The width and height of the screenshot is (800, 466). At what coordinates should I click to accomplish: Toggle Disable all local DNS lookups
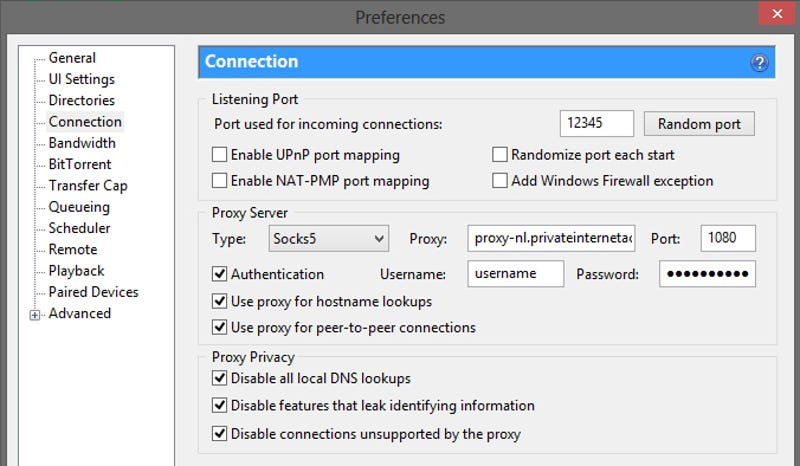point(219,378)
